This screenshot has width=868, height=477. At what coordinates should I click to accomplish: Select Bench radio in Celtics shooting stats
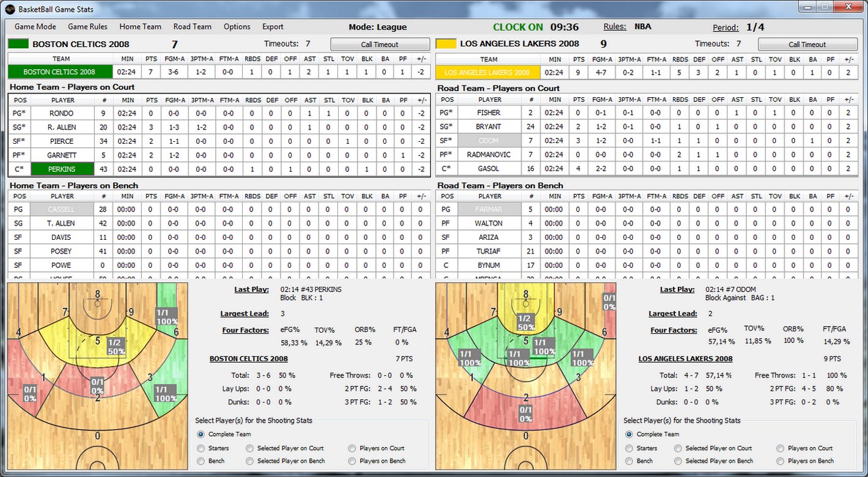click(x=201, y=461)
